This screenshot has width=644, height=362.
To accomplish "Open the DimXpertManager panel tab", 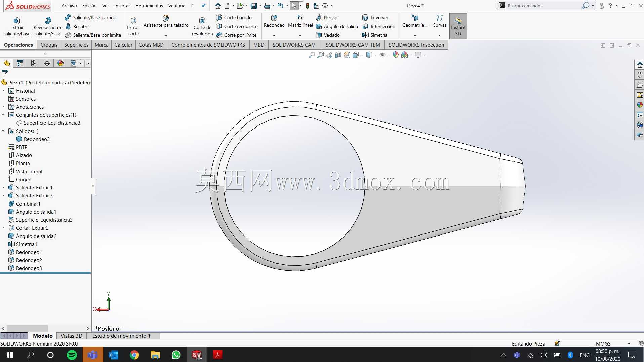I will [47, 63].
